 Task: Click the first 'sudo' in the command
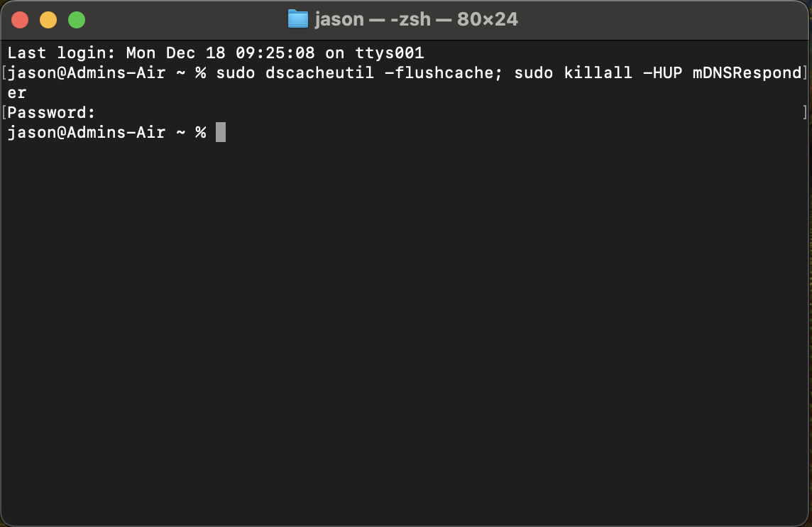235,72
